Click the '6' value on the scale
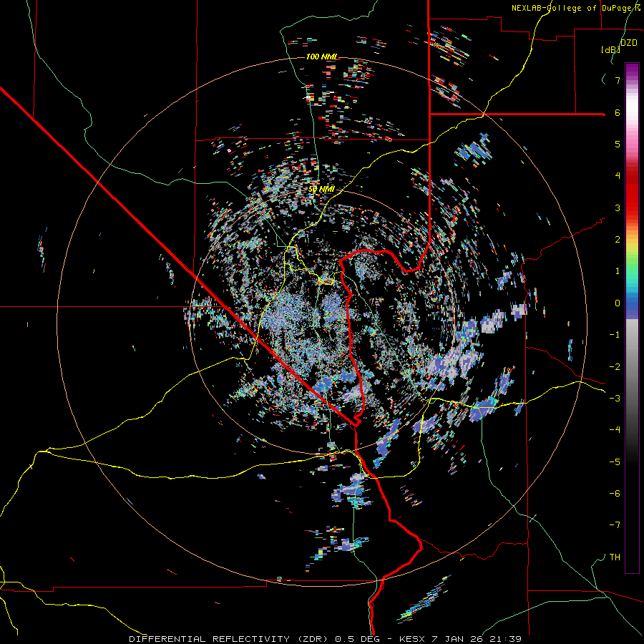 click(618, 112)
